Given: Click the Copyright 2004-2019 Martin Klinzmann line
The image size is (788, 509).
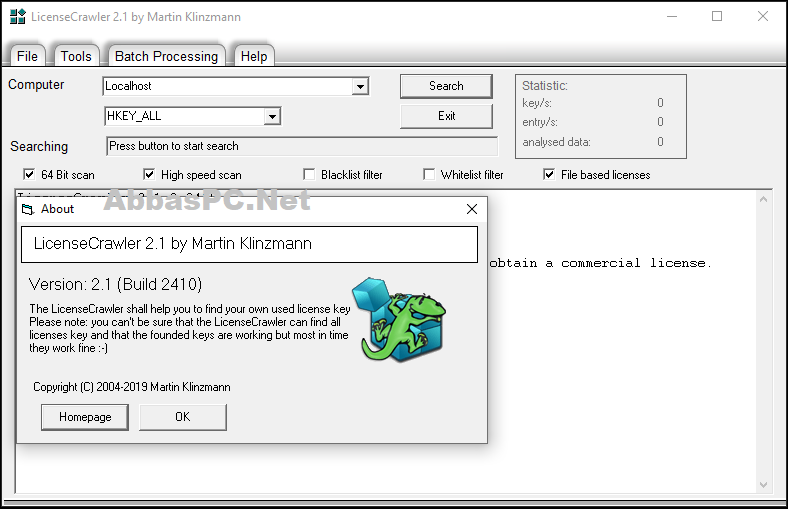Looking at the screenshot, I should click(x=132, y=387).
